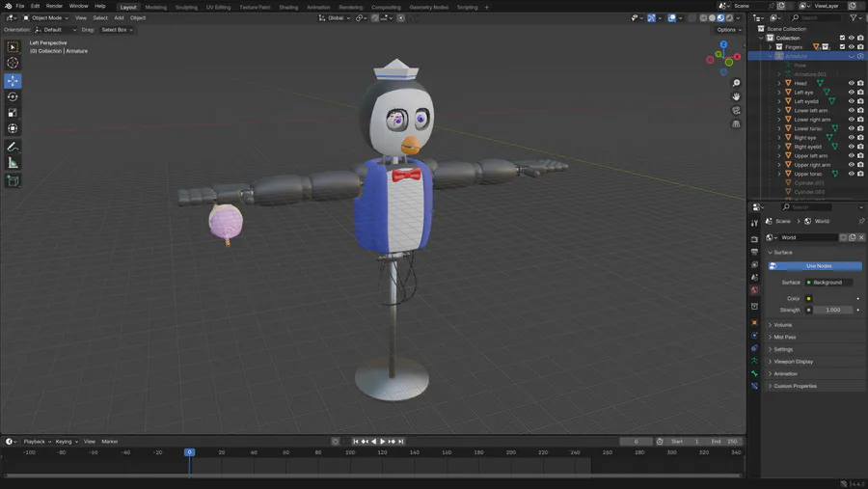Click the viewport pan hand icon
868x489 pixels.
[736, 96]
